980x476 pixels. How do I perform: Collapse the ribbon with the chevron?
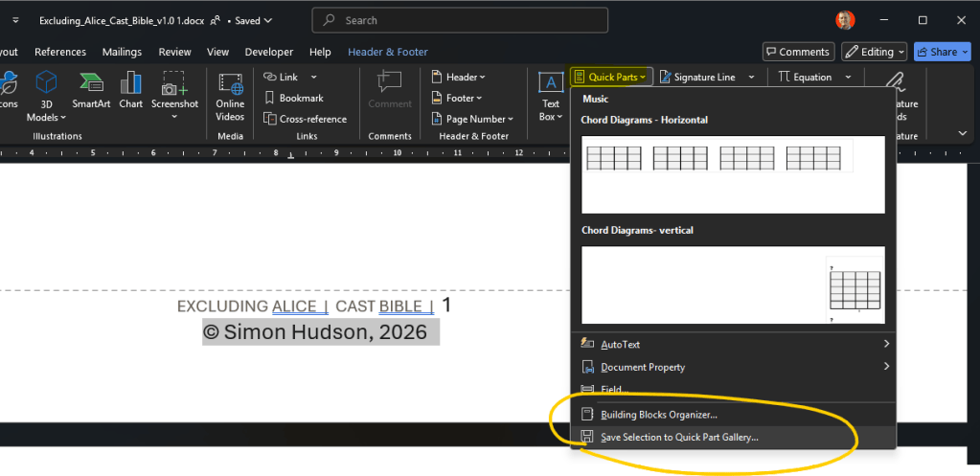pos(963,133)
